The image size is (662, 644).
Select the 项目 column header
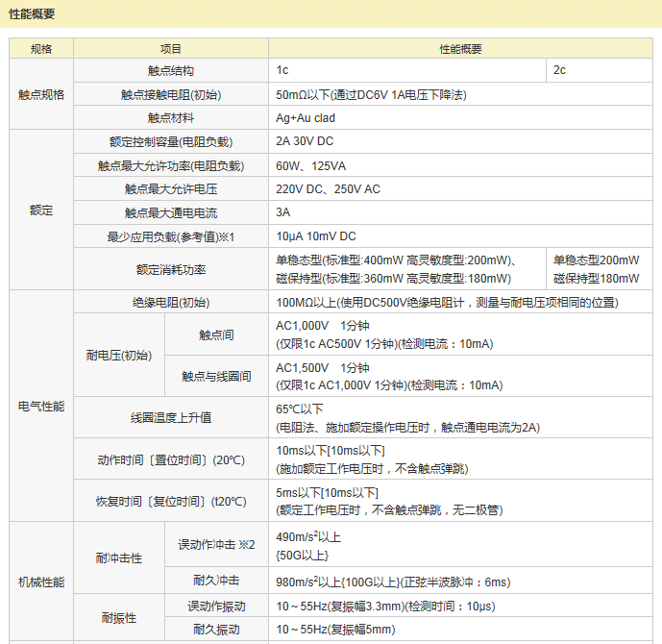[x=171, y=49]
